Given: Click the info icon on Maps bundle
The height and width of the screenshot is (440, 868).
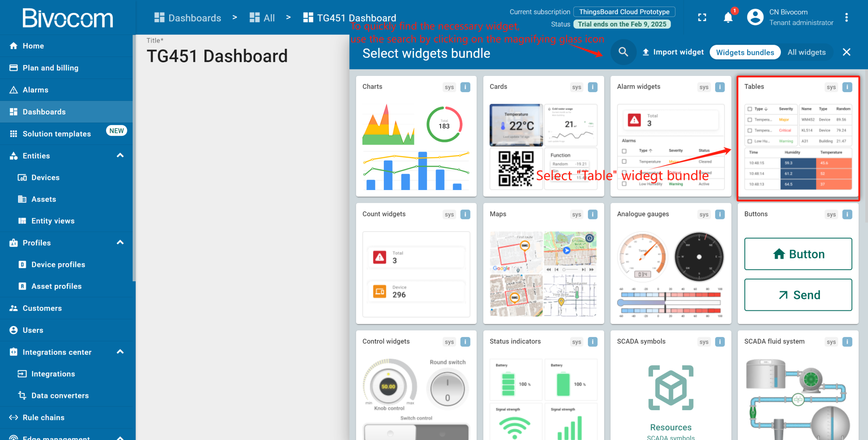Looking at the screenshot, I should coord(592,214).
